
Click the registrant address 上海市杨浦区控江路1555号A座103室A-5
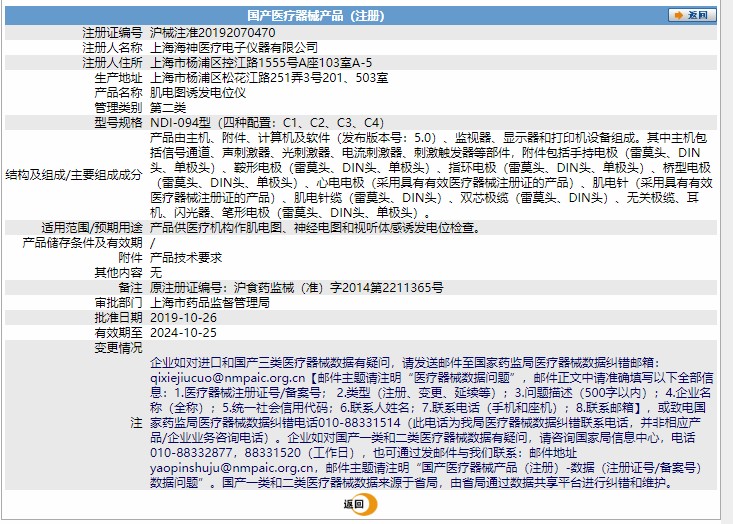(261, 63)
